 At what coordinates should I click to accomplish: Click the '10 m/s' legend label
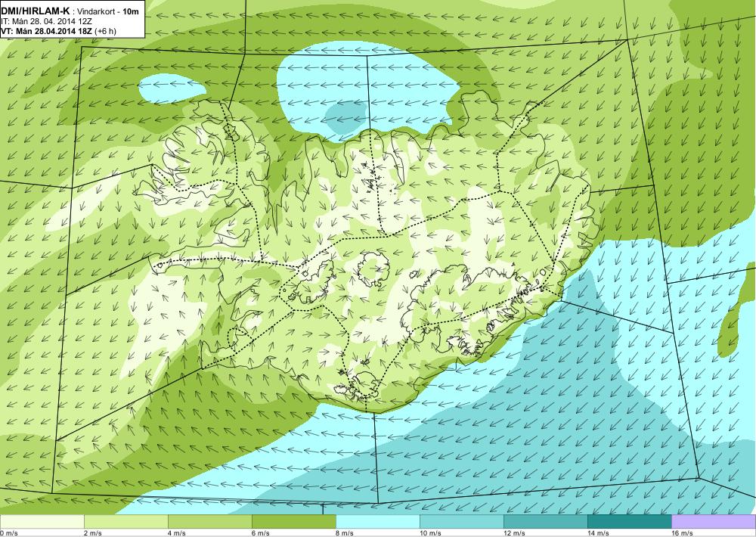click(431, 533)
